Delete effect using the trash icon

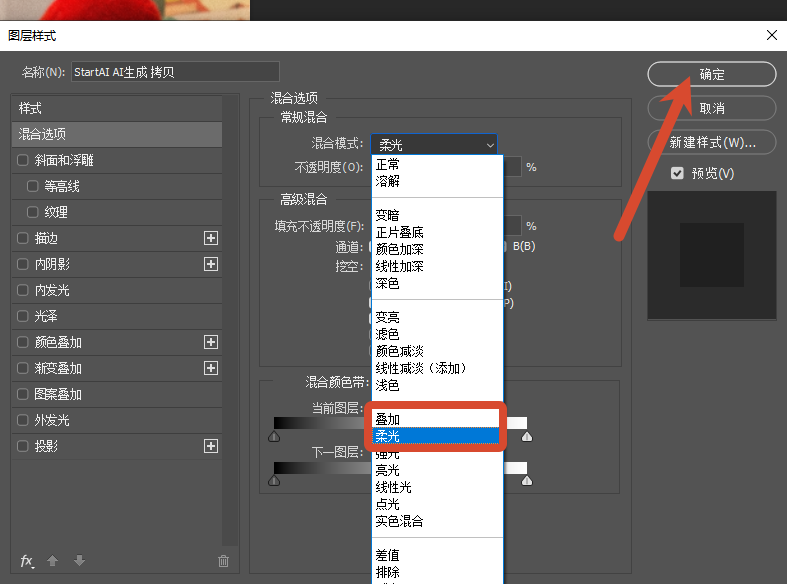point(223,561)
